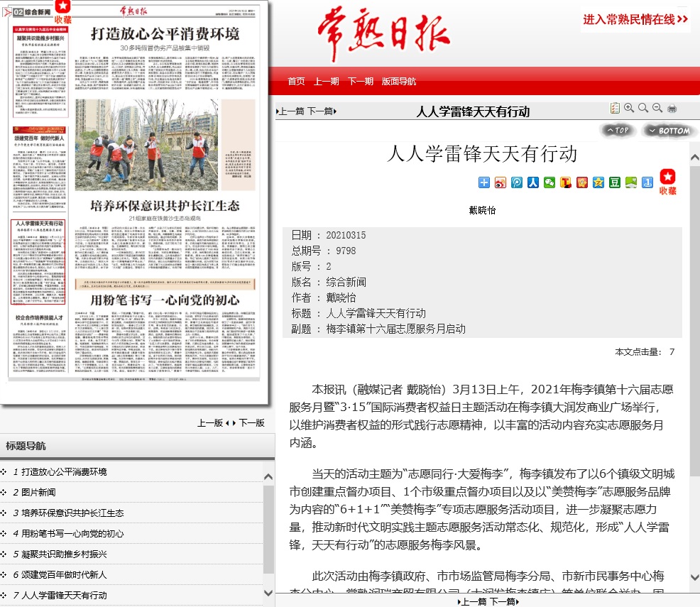
Task: Click the light-green landscape share icon
Action: tap(631, 182)
